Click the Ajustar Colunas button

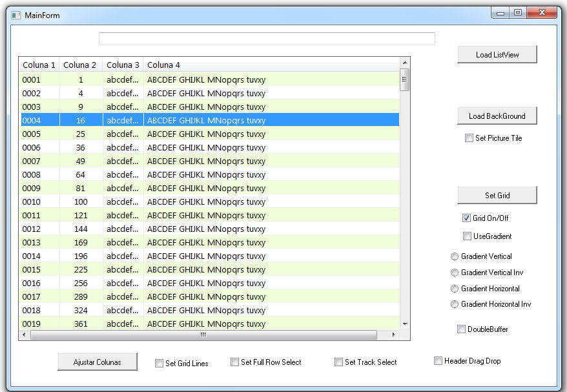click(98, 362)
